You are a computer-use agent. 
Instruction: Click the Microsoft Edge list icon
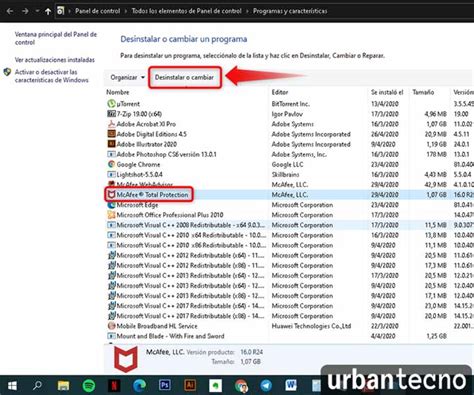click(x=111, y=205)
